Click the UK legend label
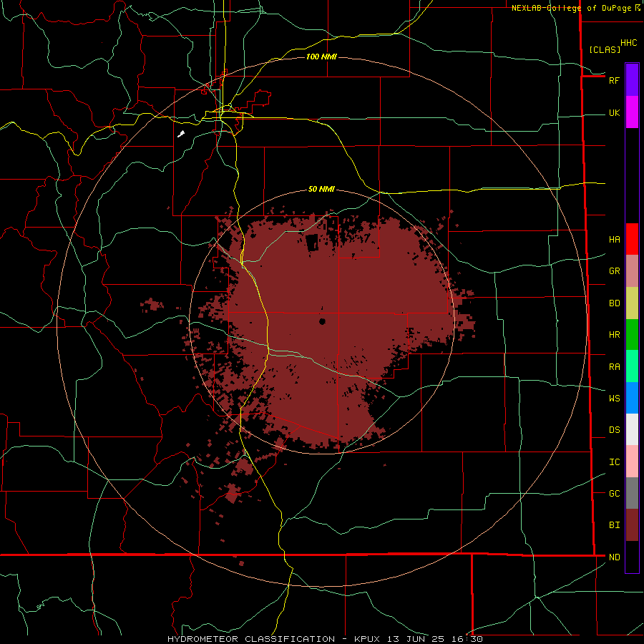644x644 pixels. (x=614, y=113)
